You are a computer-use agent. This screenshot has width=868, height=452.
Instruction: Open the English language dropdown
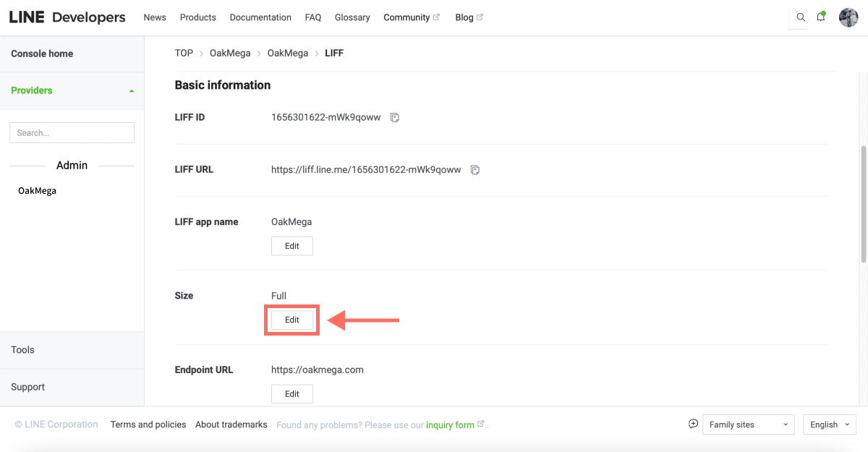click(830, 425)
